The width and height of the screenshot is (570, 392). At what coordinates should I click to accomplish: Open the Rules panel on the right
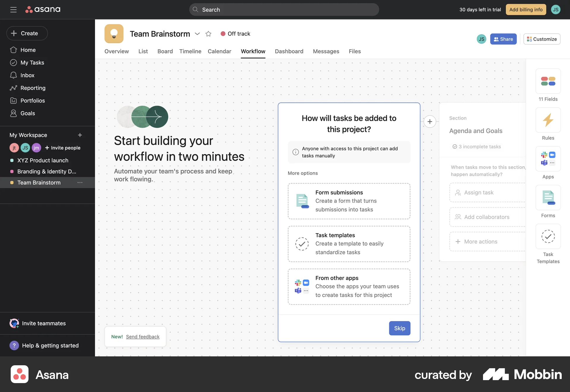(548, 120)
